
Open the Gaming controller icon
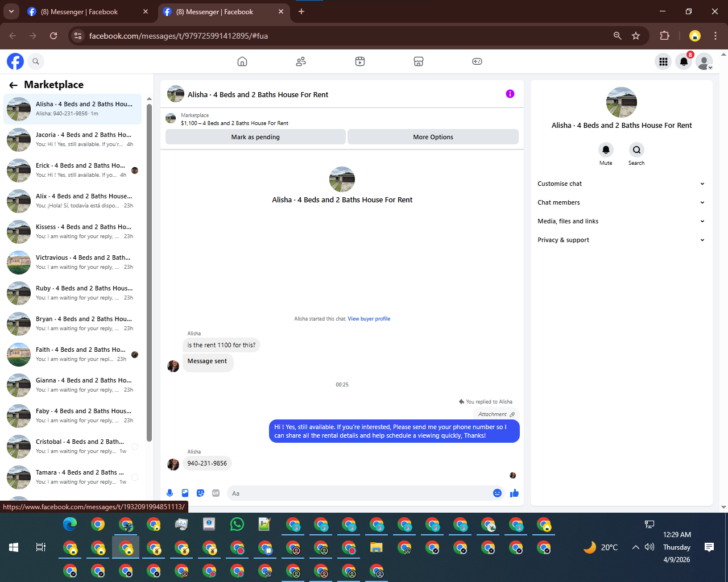[x=477, y=61]
